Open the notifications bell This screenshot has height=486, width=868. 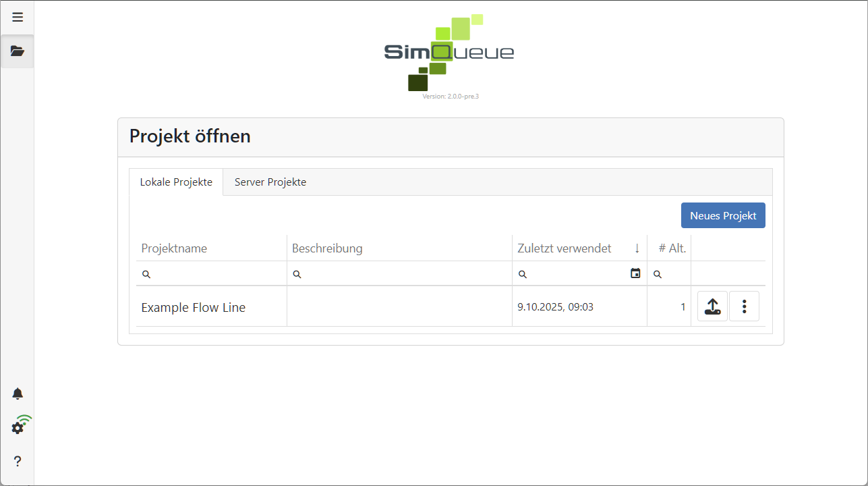18,394
